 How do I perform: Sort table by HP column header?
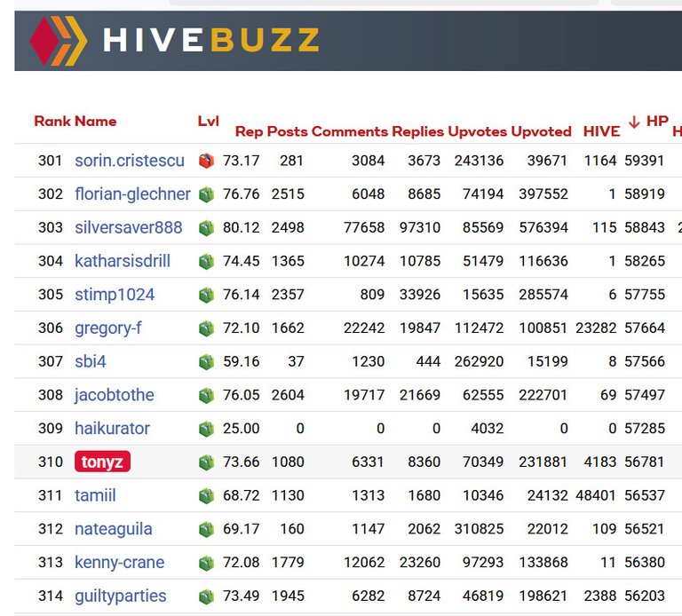(657, 122)
